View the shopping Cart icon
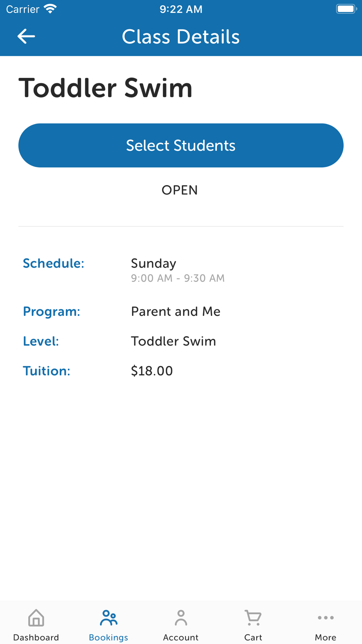The height and width of the screenshot is (644, 362). coord(253,618)
